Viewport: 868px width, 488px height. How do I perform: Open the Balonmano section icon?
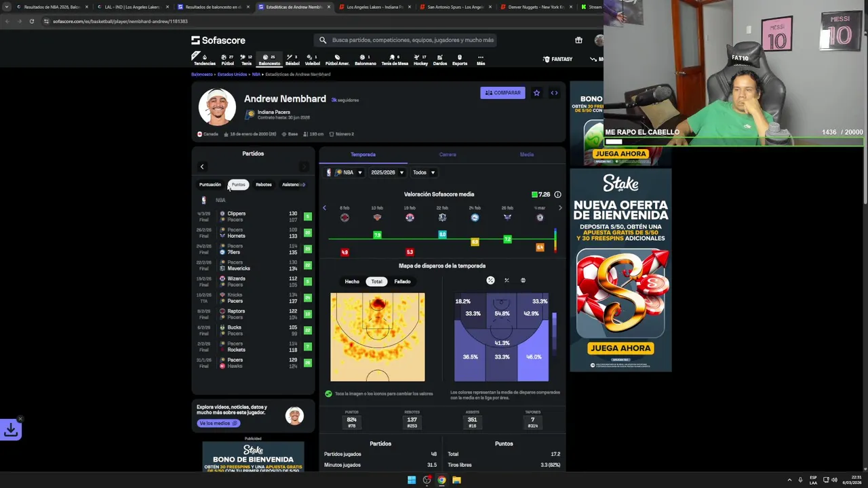pyautogui.click(x=365, y=60)
